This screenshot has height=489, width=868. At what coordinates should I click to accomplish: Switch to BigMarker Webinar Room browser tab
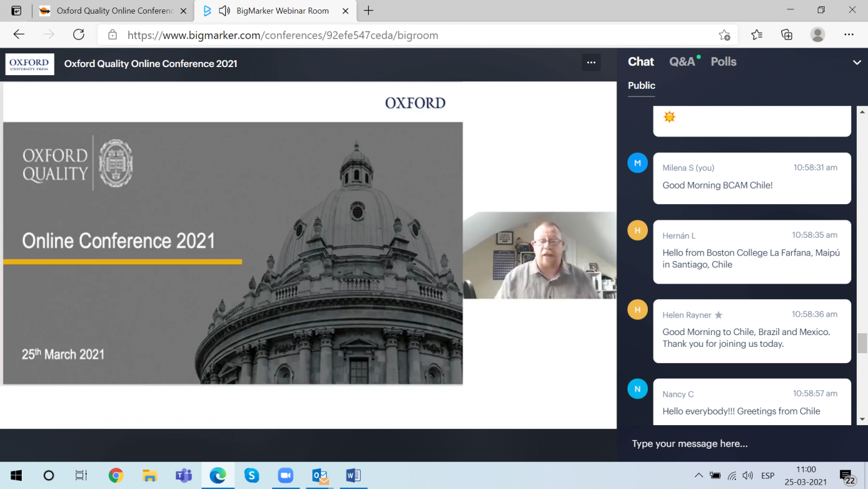[277, 11]
